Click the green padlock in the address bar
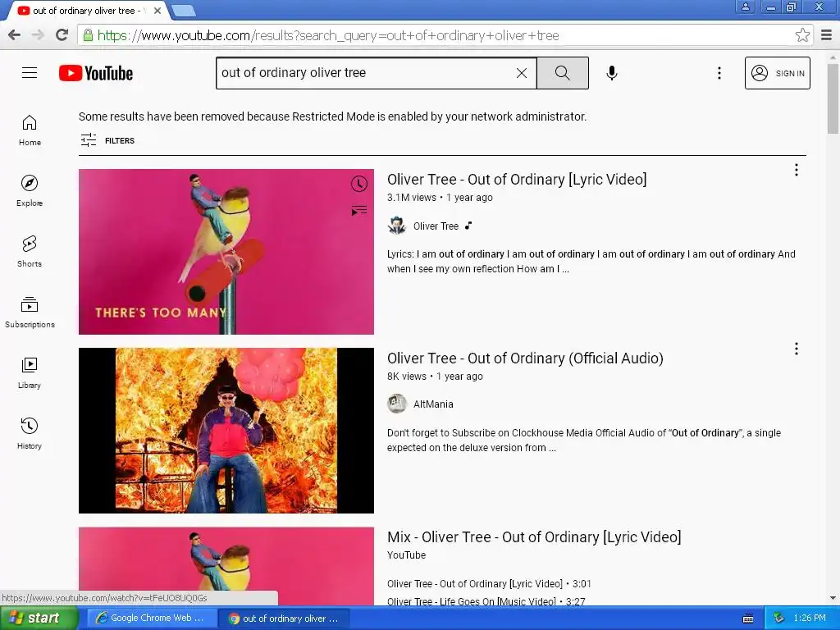 pos(89,35)
